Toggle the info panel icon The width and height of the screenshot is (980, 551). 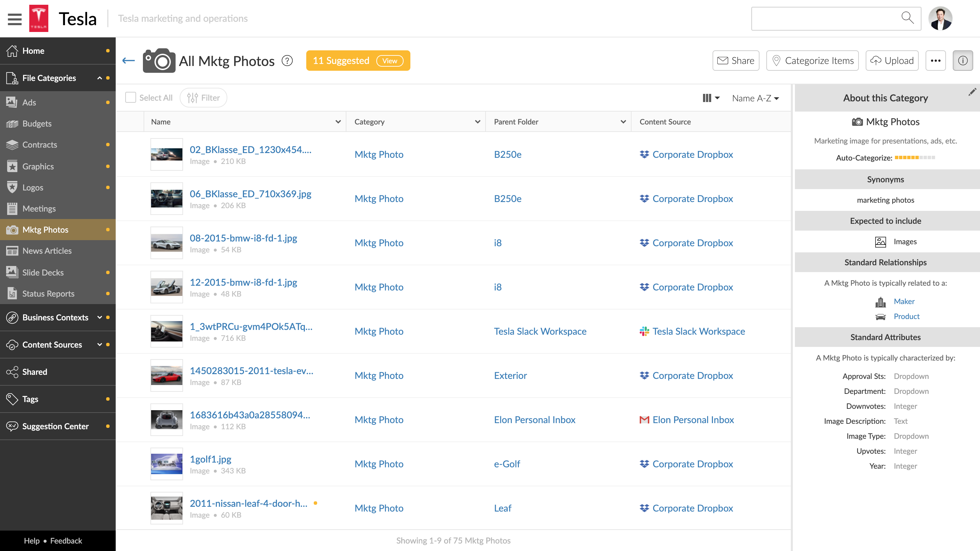pyautogui.click(x=963, y=61)
